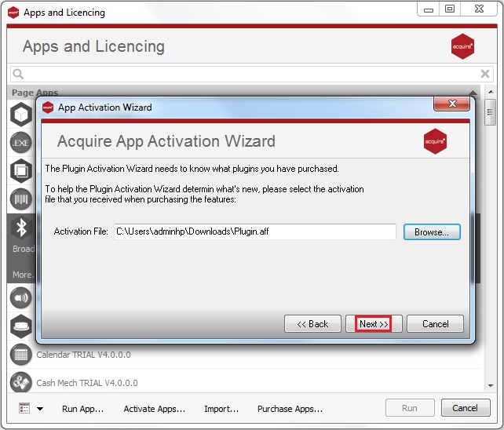Cancel the Apps and Licencing window
The height and width of the screenshot is (430, 504).
point(466,408)
